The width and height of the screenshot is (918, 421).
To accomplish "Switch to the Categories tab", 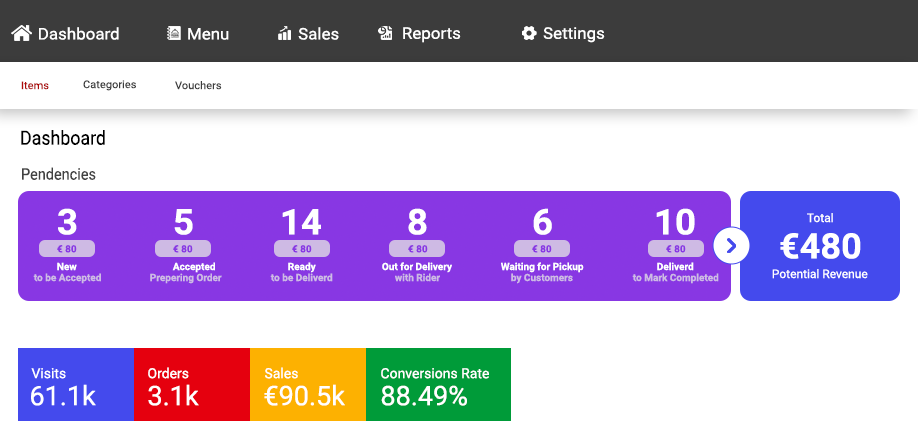I will tap(109, 85).
